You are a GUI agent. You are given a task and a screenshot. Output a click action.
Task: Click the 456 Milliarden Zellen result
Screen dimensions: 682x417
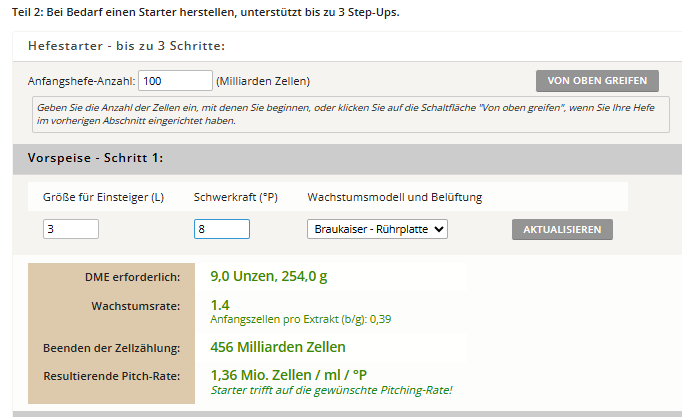point(278,347)
